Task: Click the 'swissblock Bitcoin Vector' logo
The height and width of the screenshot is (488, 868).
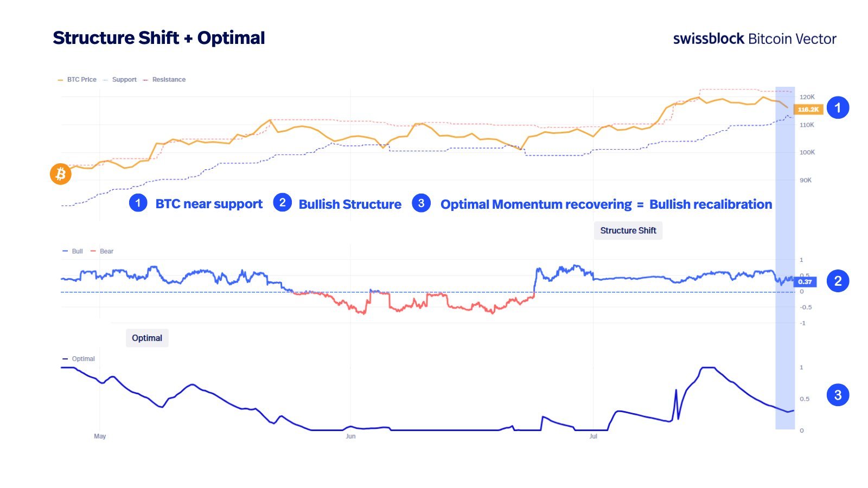Action: point(755,39)
